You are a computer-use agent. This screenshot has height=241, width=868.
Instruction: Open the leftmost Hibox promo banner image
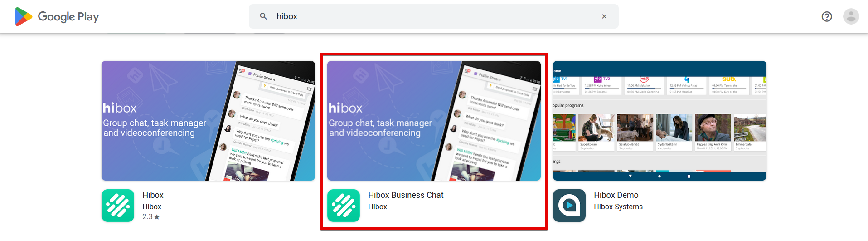[208, 121]
